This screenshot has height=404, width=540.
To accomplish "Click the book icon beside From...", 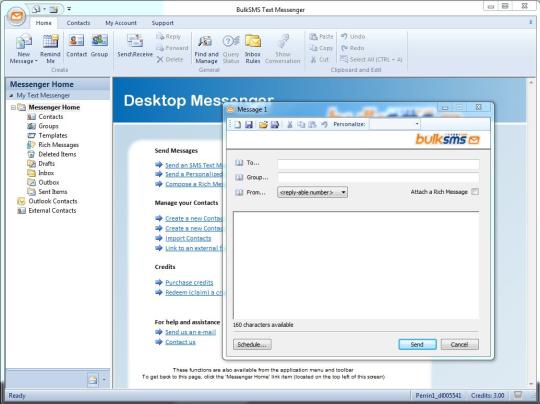I will point(239,192).
